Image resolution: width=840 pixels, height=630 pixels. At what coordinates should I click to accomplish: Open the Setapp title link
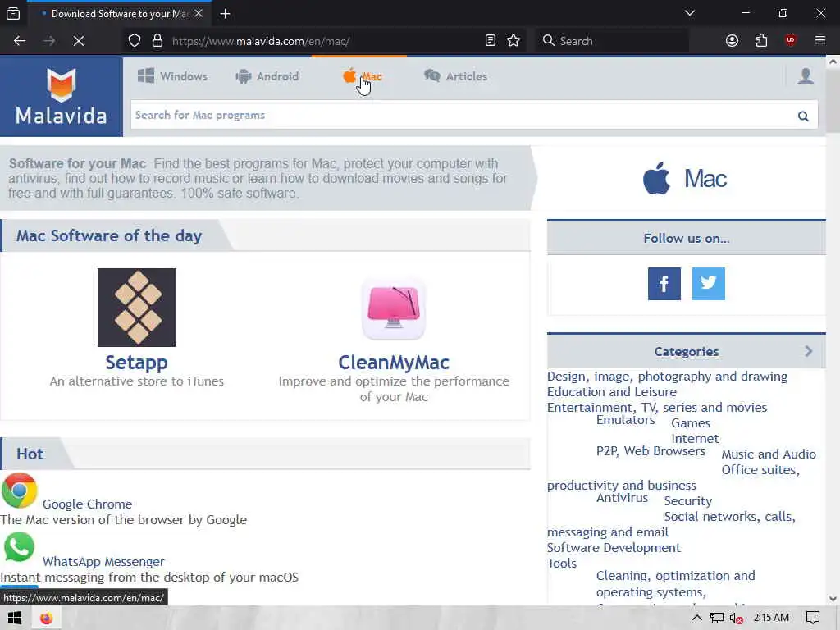[x=137, y=362]
